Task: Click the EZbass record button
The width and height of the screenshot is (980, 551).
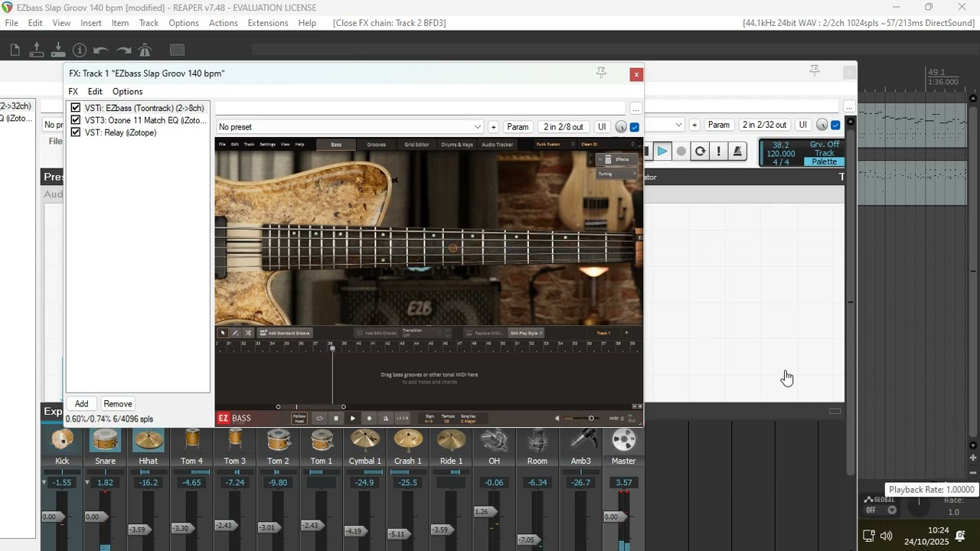Action: (369, 418)
